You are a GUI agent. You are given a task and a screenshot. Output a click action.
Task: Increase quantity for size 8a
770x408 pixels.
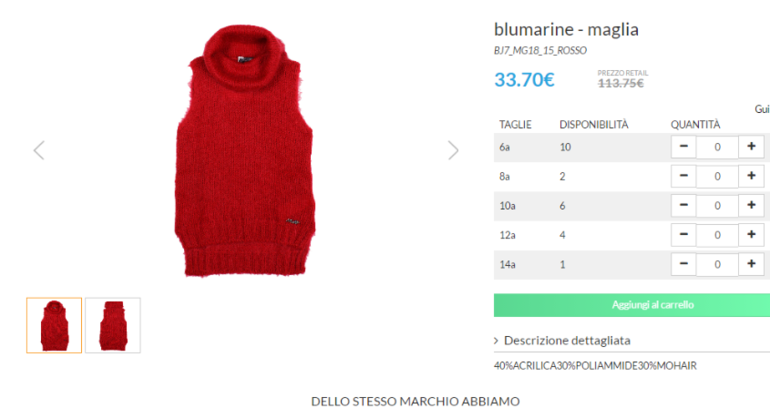pos(751,176)
